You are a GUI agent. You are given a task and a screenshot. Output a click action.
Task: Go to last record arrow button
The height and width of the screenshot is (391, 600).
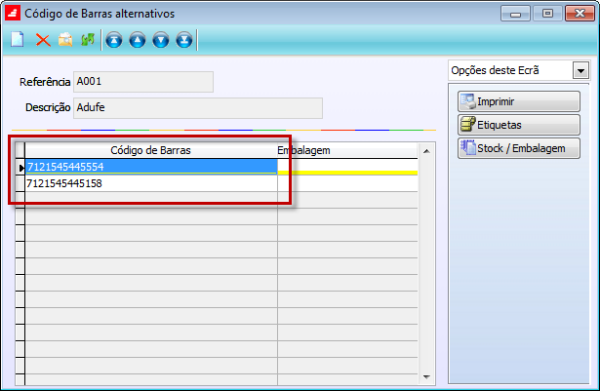tap(184, 40)
